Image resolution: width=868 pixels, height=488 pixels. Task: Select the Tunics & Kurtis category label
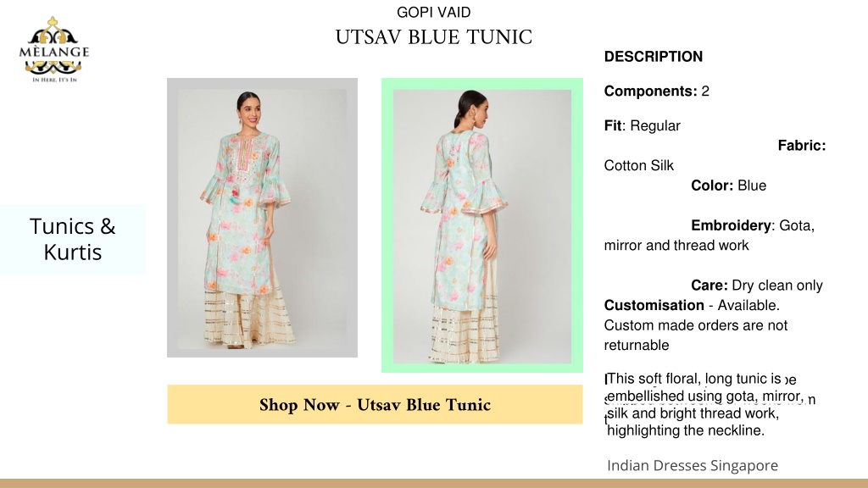(x=73, y=239)
